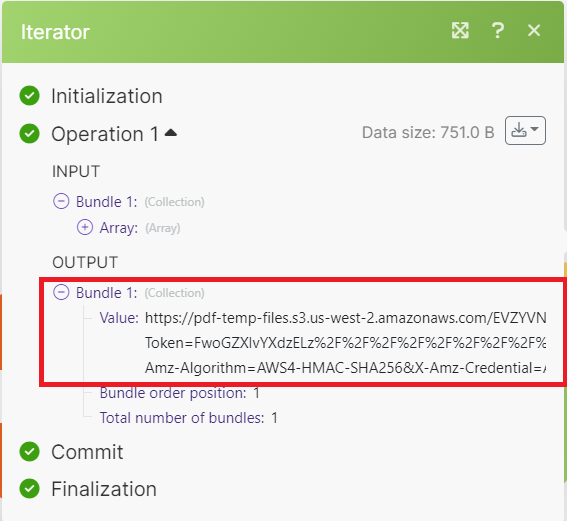567x521 pixels.
Task: Click the Array label under INPUT
Action: tap(119, 228)
